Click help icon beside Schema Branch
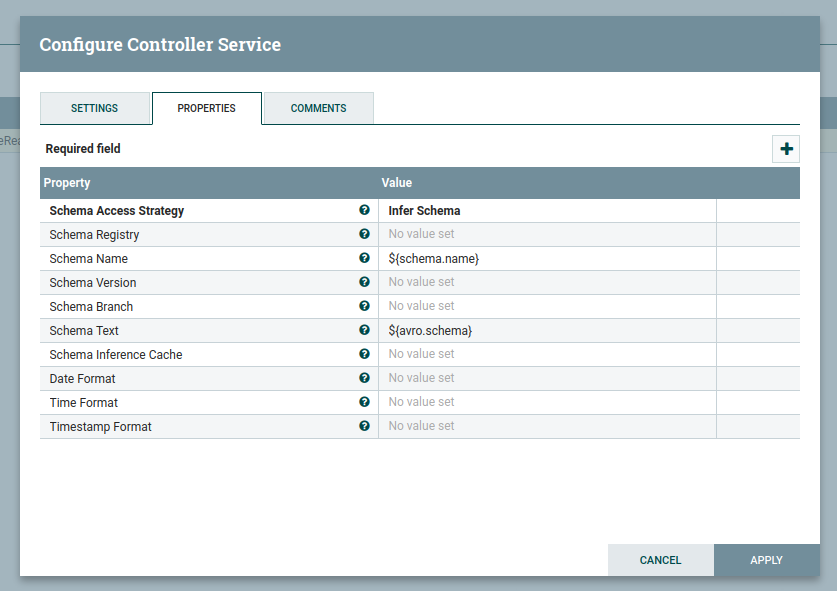Screen dimensions: 837x591 [364, 307]
